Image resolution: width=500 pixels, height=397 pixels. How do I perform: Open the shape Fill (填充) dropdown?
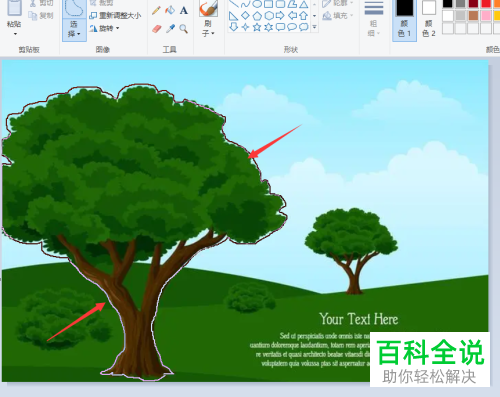click(x=337, y=15)
